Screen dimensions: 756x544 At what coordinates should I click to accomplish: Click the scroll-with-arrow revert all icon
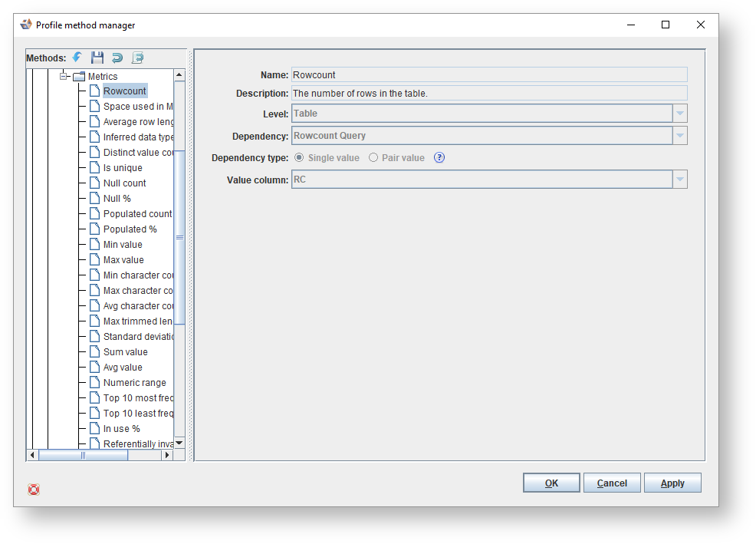[137, 58]
